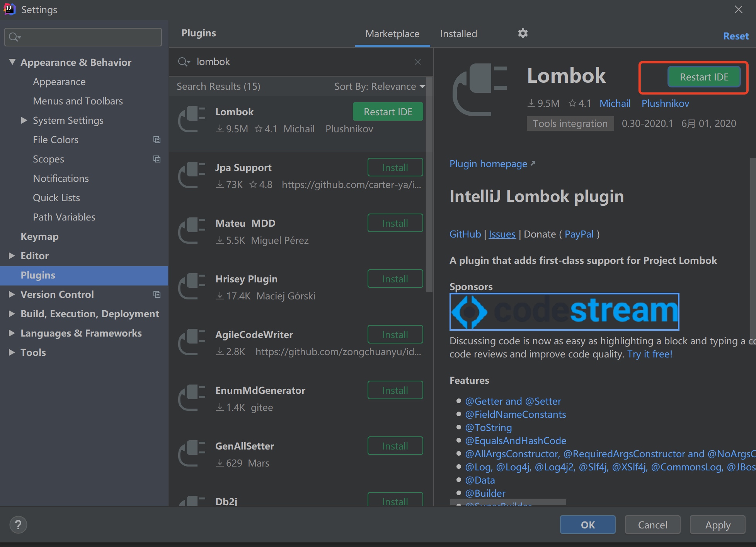Viewport: 756px width, 547px height.
Task: Click the Cancel button
Action: pos(652,525)
